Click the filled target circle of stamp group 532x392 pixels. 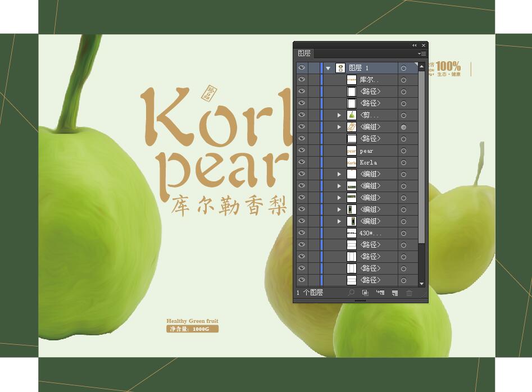click(403, 127)
